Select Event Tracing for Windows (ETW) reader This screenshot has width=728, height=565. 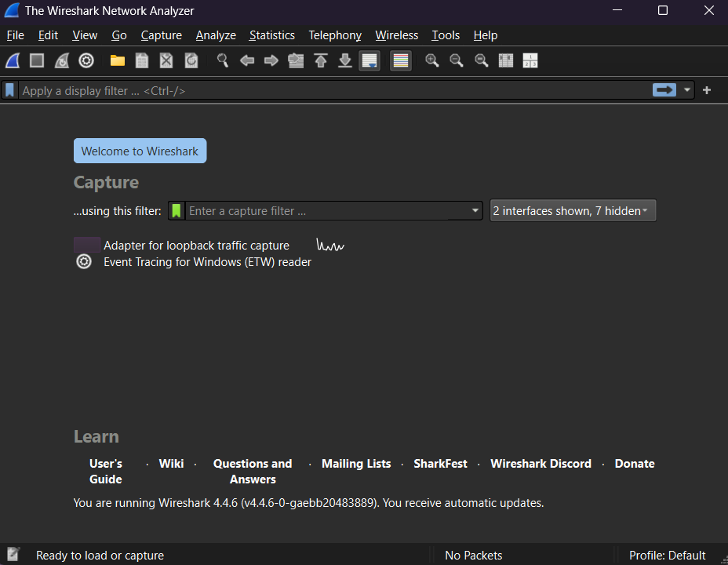pyautogui.click(x=208, y=262)
